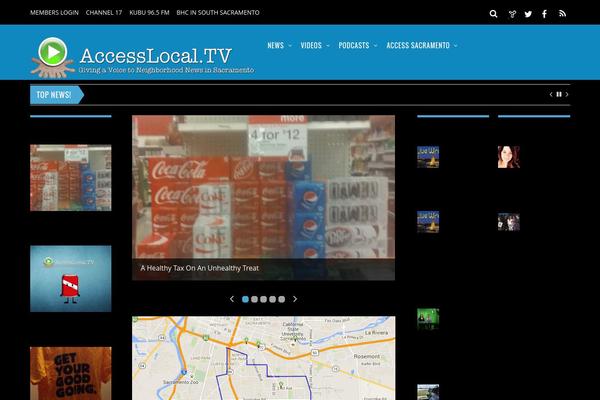Show next slide in main slideshow
Image resolution: width=600 pixels, height=400 pixels.
[x=295, y=299]
